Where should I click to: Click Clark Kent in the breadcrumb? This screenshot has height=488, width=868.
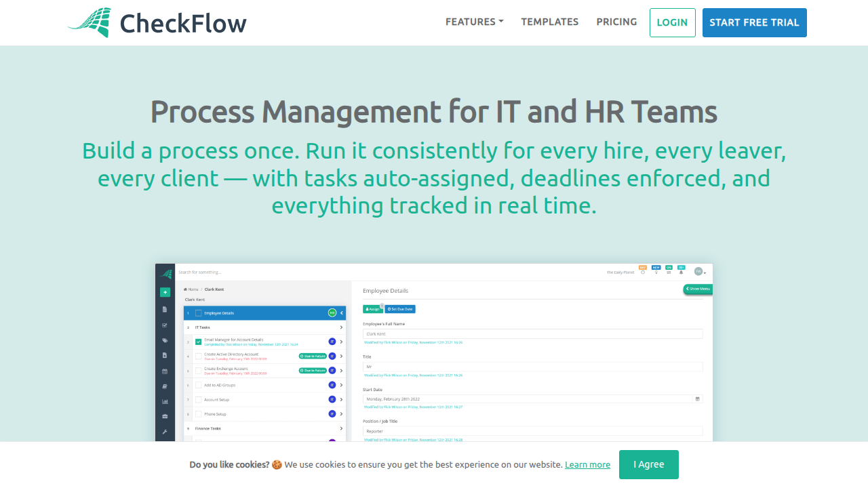pos(214,289)
